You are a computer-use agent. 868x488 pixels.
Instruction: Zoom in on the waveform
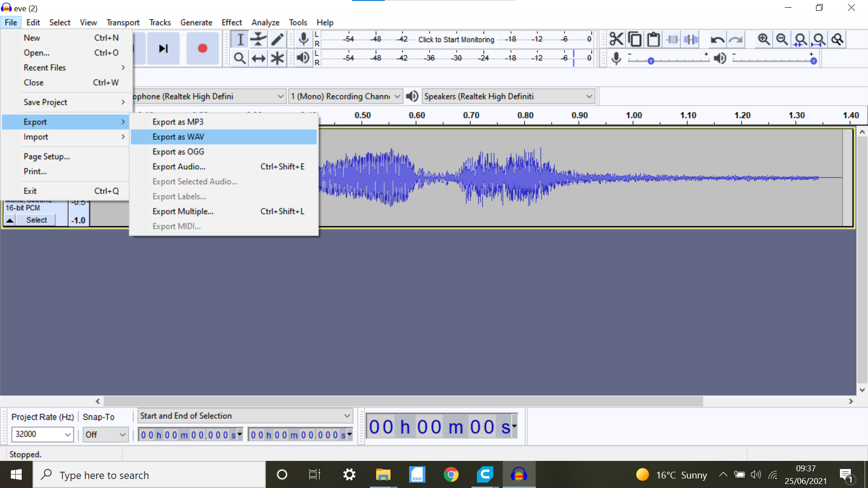764,39
